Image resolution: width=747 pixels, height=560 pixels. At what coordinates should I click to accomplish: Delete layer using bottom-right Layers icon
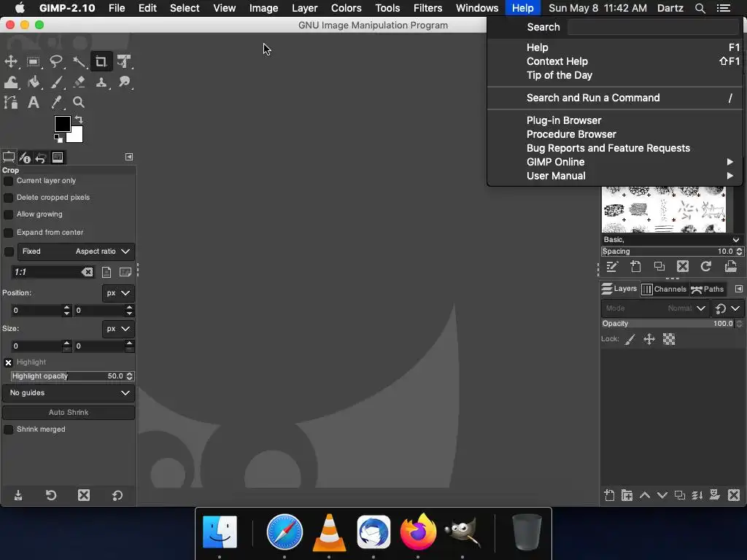click(x=734, y=495)
